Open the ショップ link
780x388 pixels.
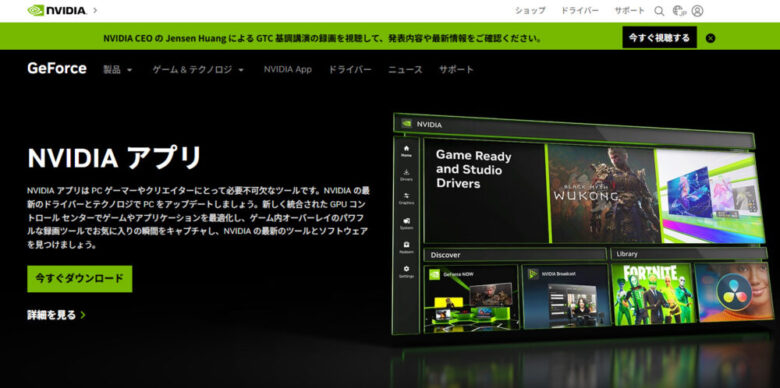[x=530, y=10]
